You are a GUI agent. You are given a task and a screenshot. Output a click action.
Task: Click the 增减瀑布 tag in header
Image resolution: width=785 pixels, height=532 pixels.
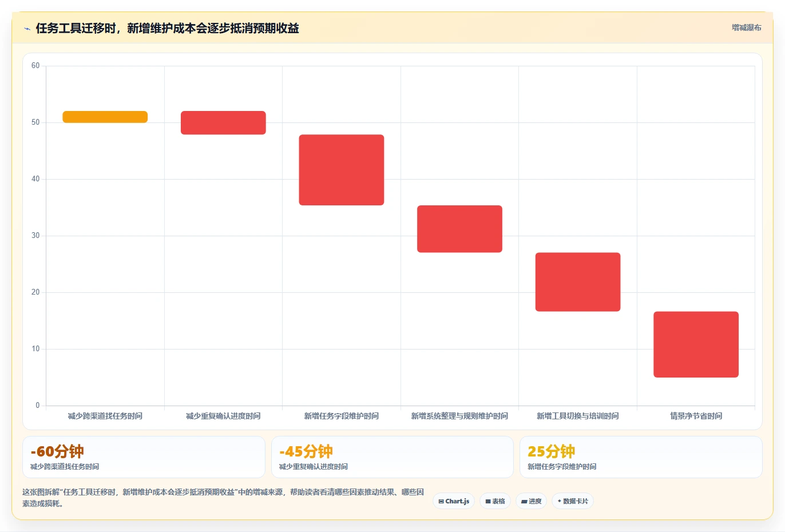coord(746,27)
